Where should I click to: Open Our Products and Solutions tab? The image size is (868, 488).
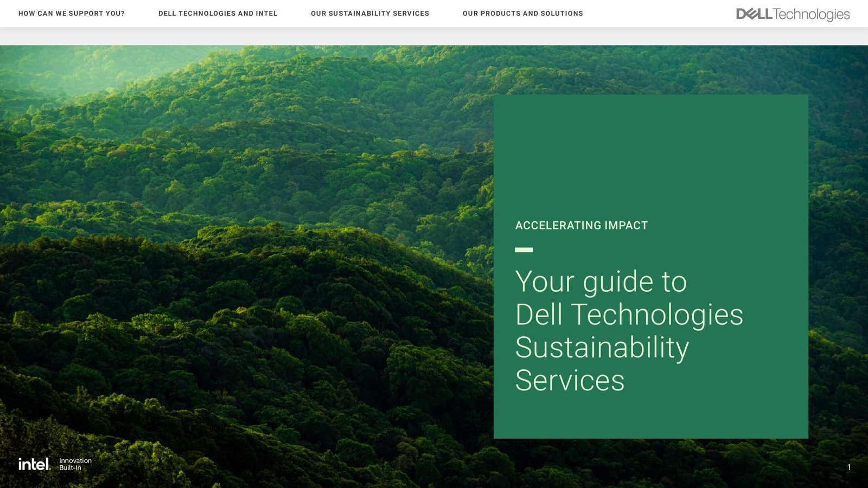[522, 14]
